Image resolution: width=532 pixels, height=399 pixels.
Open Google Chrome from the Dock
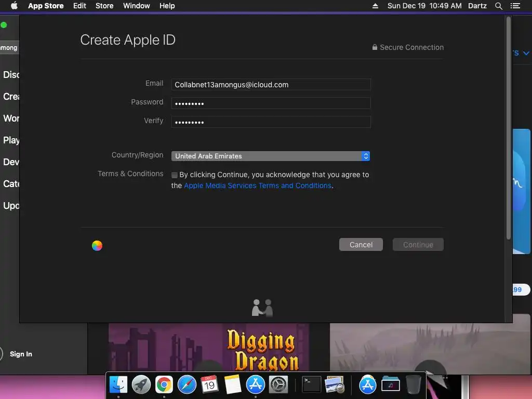pyautogui.click(x=164, y=384)
